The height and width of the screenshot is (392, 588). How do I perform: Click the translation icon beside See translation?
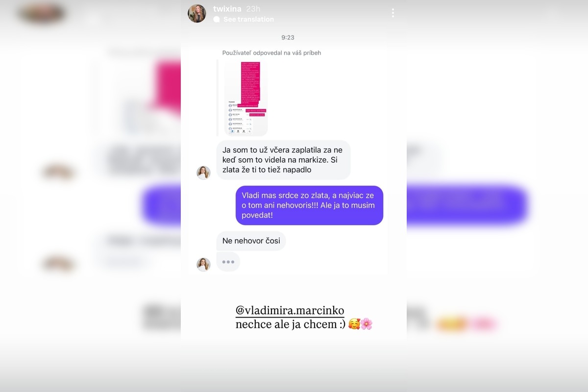(217, 20)
